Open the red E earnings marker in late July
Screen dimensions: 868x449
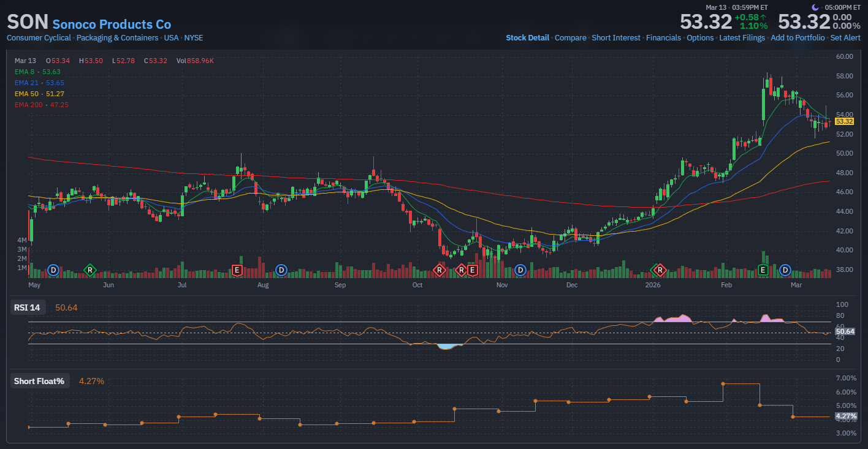pos(237,270)
